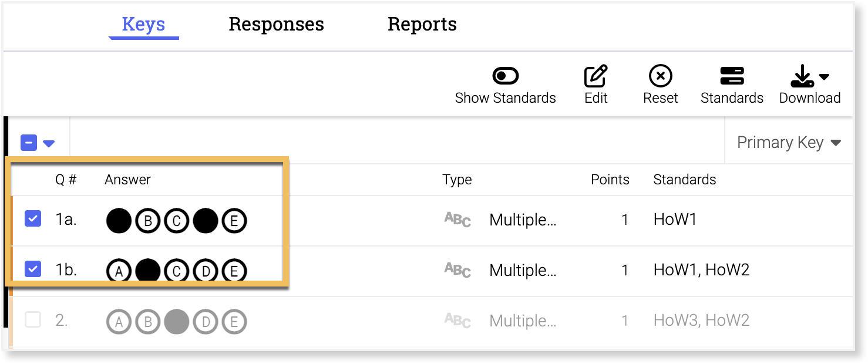Click the HoW1, HoW2 standards text
868x364 pixels.
tap(701, 270)
